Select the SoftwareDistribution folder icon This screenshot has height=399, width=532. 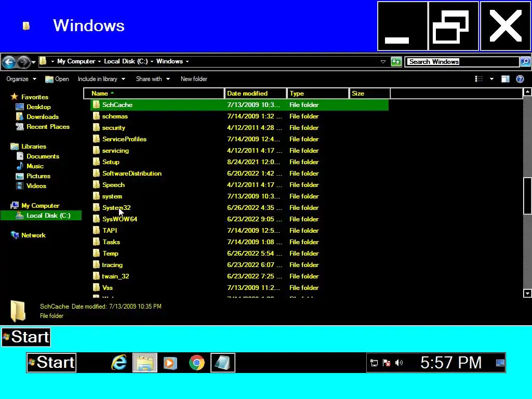pos(96,174)
